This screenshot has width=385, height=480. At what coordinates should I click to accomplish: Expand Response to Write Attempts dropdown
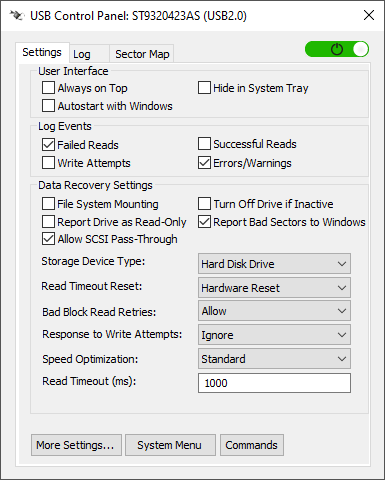click(274, 335)
